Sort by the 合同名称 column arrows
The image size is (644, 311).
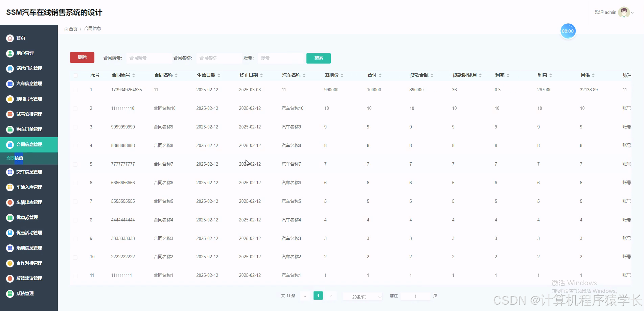tap(176, 75)
